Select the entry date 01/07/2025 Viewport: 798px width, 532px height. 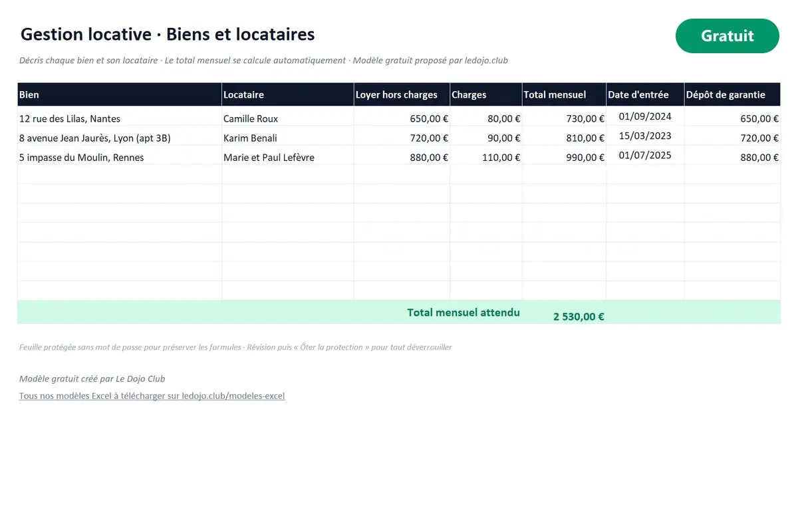pos(645,156)
